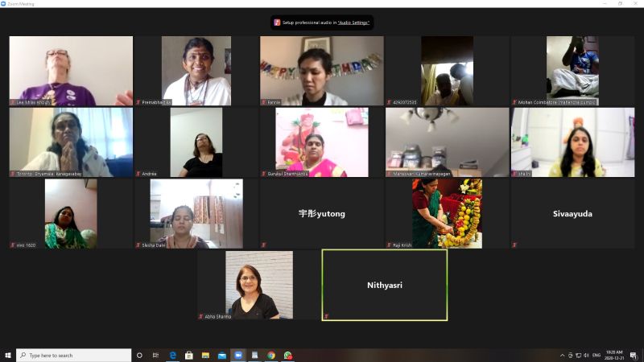Screen dimensions: 644x362
Task: Open Google Chrome from the taskbar
Action: coord(271,355)
